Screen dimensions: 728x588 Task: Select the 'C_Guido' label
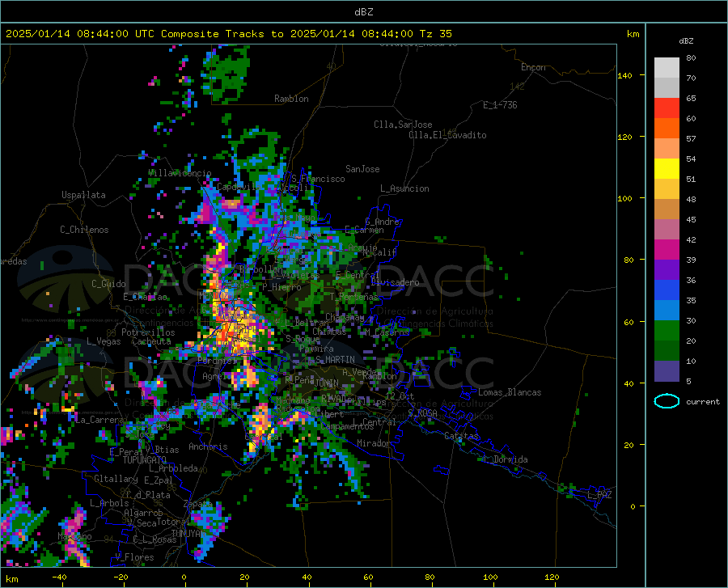108,284
